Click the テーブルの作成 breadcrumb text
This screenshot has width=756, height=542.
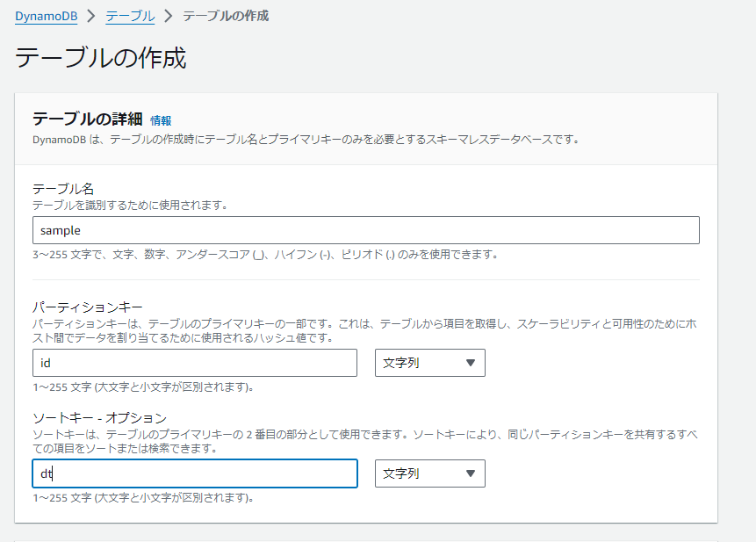click(x=226, y=16)
